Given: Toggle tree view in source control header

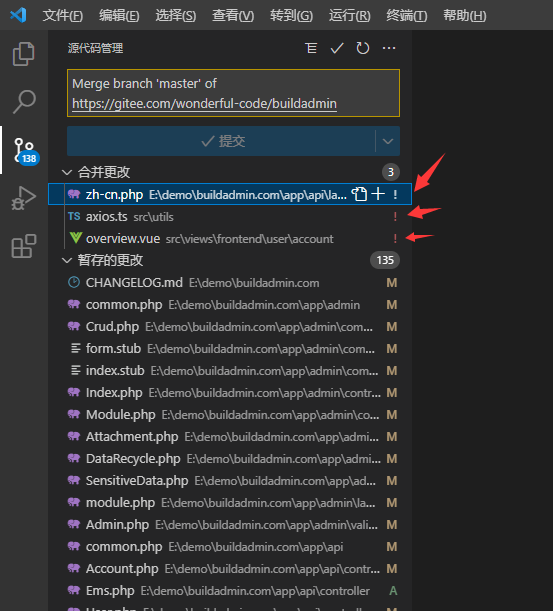Looking at the screenshot, I should click(311, 48).
